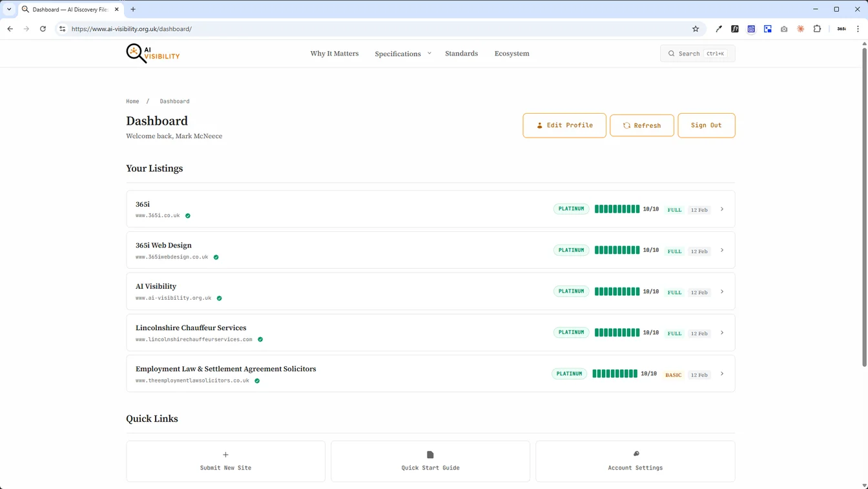Open Why It Matters page
The height and width of the screenshot is (489, 868).
335,54
